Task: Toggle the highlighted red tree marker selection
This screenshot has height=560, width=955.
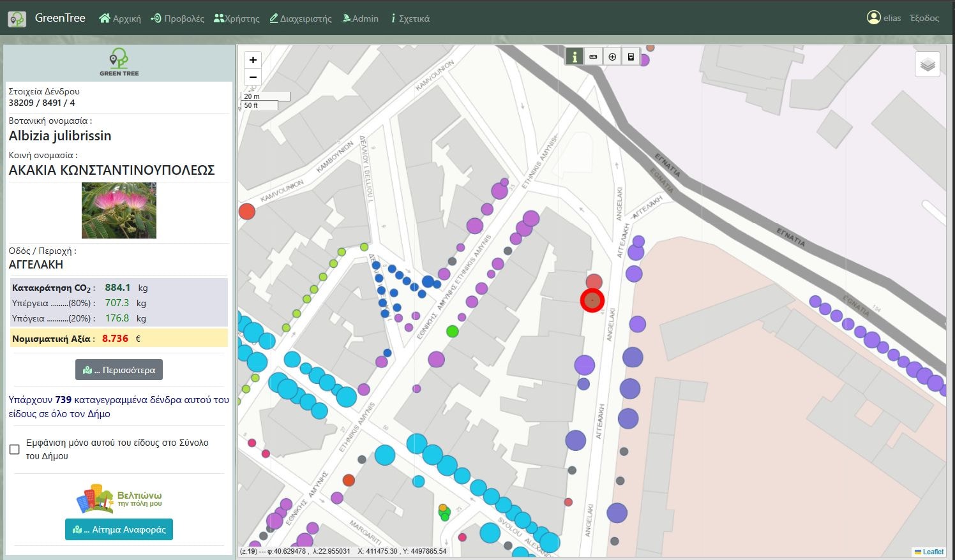Action: pos(592,300)
